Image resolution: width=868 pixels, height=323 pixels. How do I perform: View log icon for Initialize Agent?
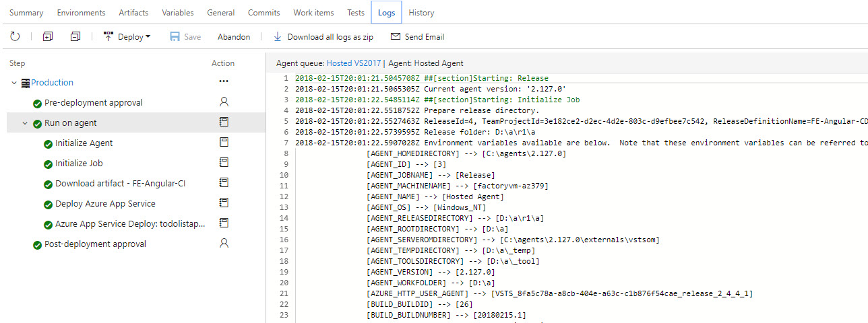(x=224, y=142)
